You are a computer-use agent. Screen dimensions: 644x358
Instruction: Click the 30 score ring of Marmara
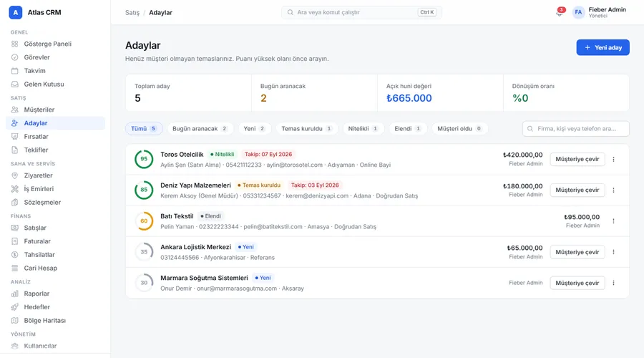pos(144,283)
